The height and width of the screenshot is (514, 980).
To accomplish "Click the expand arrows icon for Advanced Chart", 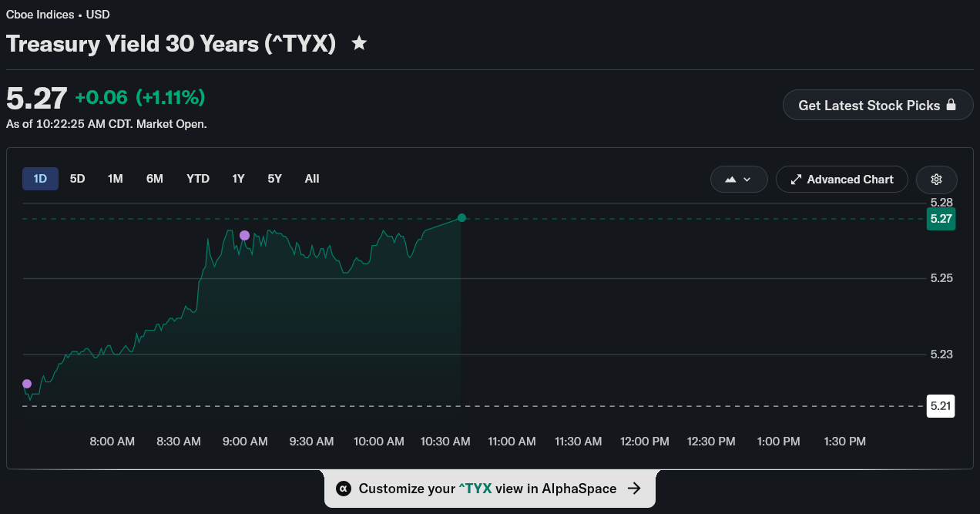I will (x=797, y=180).
